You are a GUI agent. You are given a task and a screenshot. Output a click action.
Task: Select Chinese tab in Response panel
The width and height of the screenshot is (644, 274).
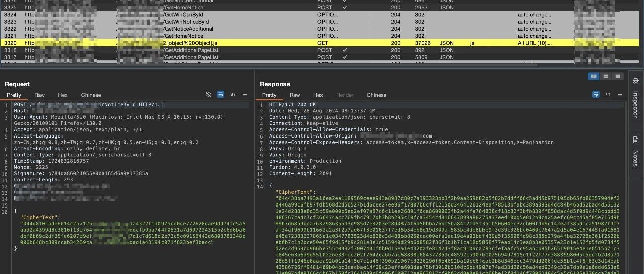click(x=376, y=95)
